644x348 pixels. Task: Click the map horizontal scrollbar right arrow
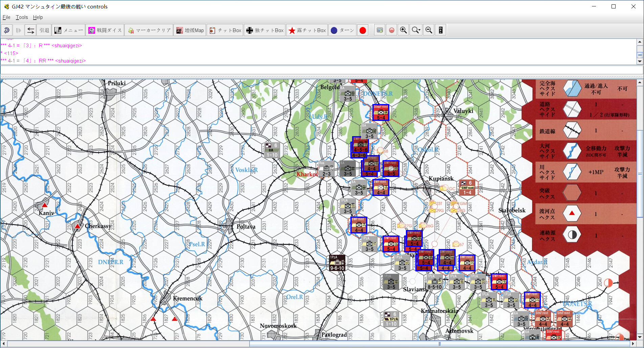click(x=634, y=344)
